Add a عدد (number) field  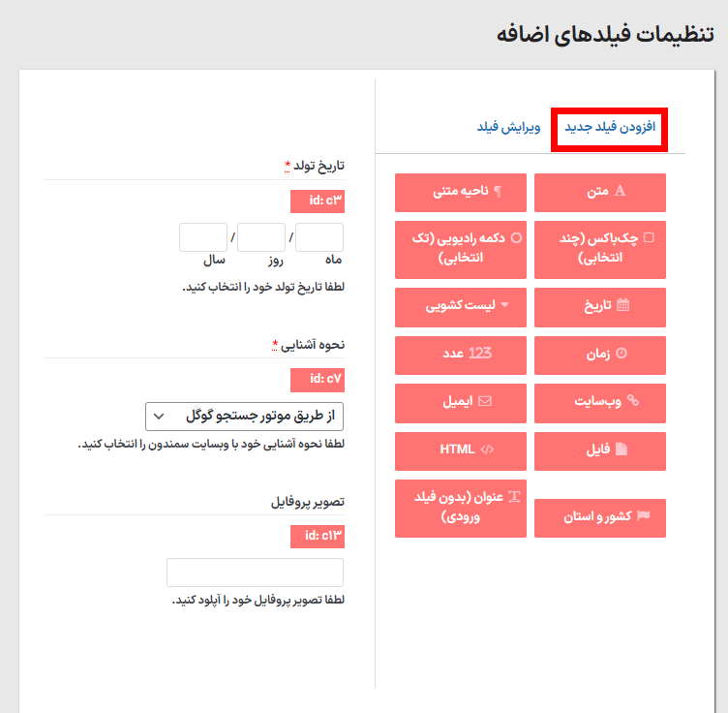(x=461, y=355)
